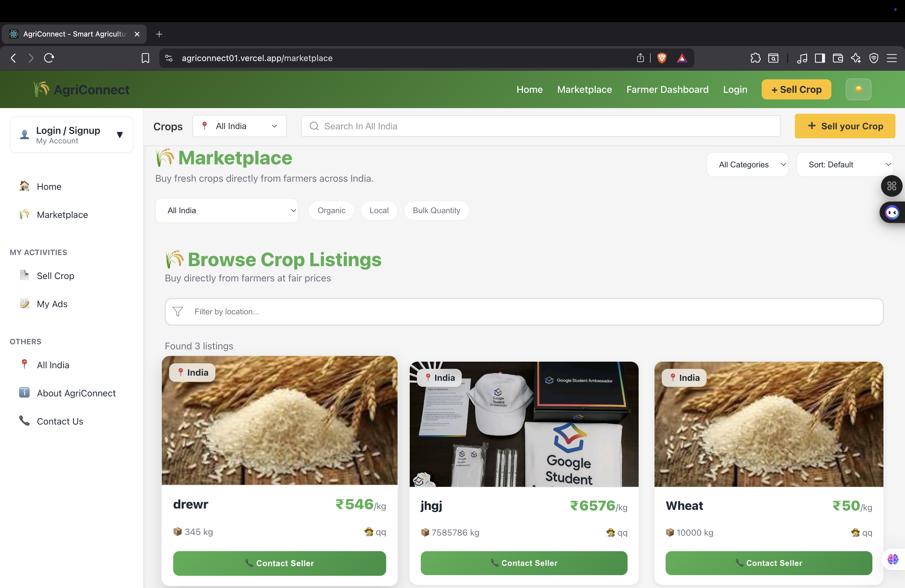Toggle the light/dark theme sun button
Viewport: 905px width, 588px height.
tap(858, 90)
